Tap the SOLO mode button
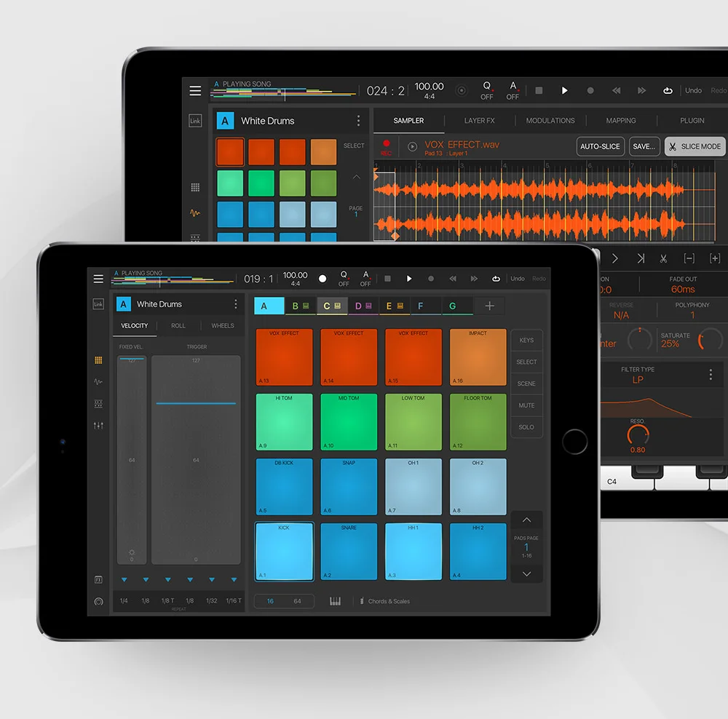728x719 pixels. [526, 427]
